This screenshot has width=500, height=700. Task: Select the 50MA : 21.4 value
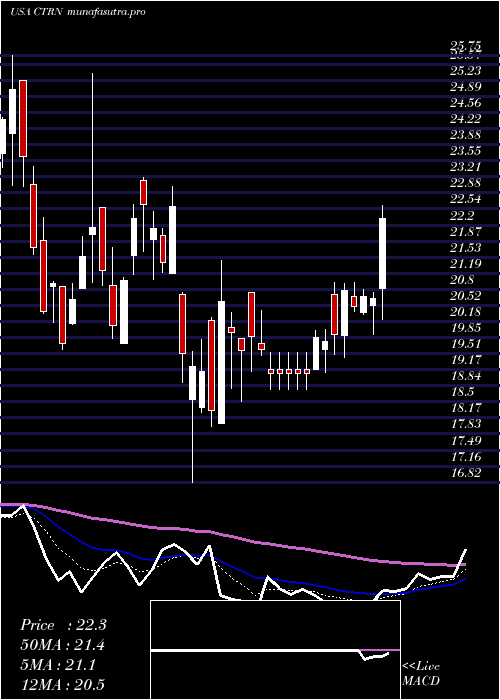[x=63, y=645]
